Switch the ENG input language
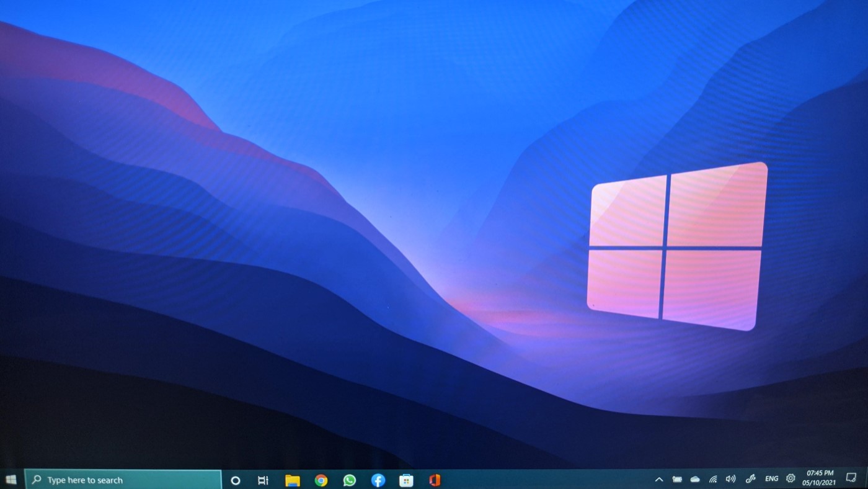 [771, 479]
